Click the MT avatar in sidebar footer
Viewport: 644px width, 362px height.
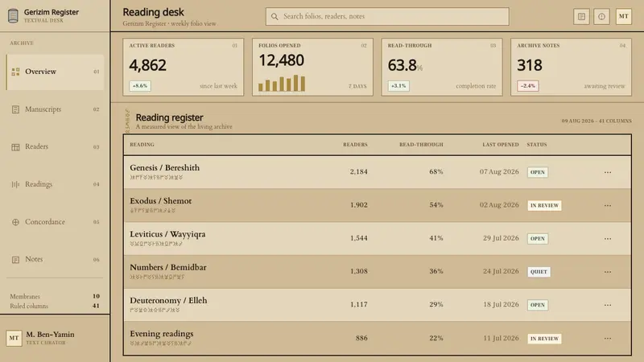(14, 338)
